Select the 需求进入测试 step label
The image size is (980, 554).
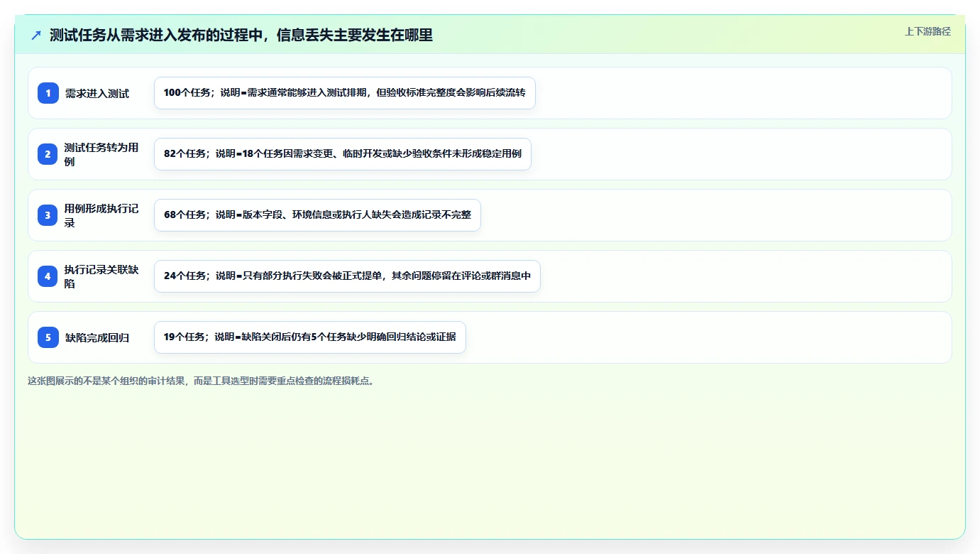point(97,94)
